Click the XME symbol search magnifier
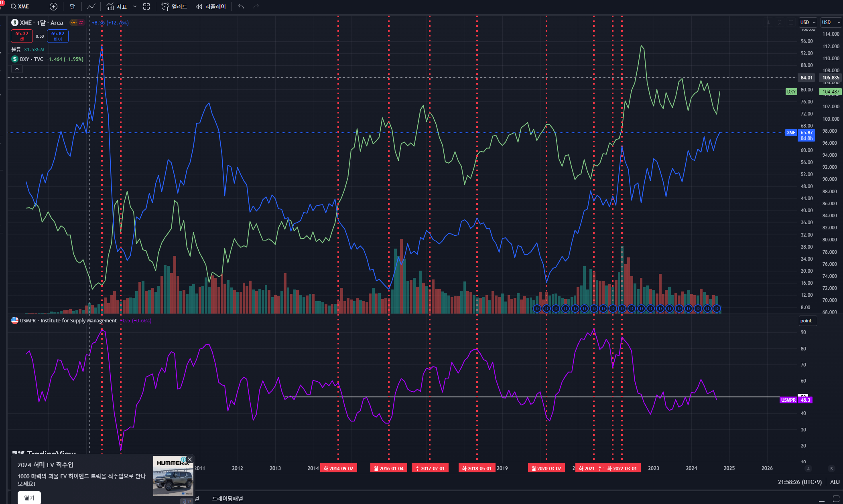 pos(14,6)
